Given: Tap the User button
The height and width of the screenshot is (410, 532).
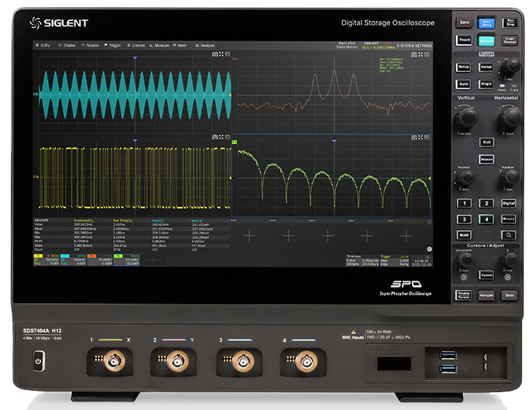Looking at the screenshot, I should pos(510,295).
